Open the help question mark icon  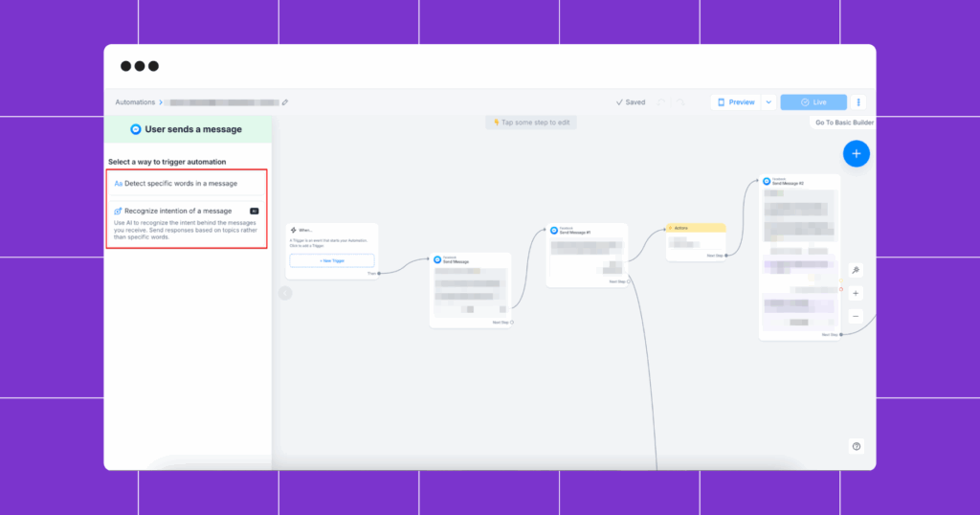856,446
